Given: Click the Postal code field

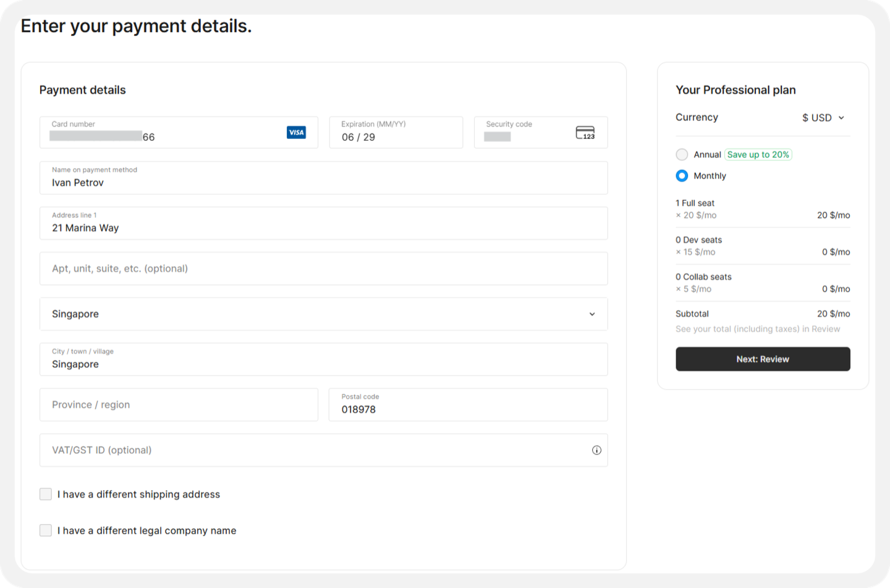Looking at the screenshot, I should coord(468,405).
